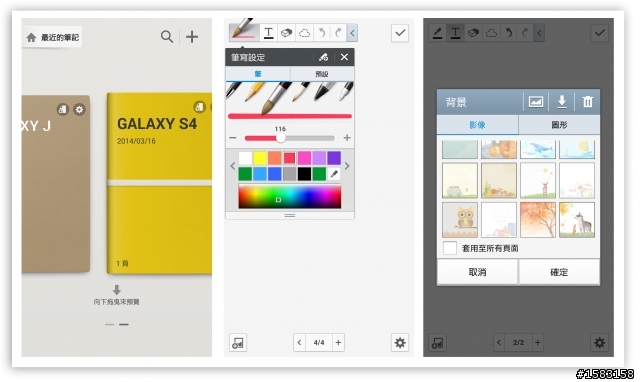This screenshot has width=640, height=382.
Task: Click the 取消 button
Action: (x=477, y=272)
